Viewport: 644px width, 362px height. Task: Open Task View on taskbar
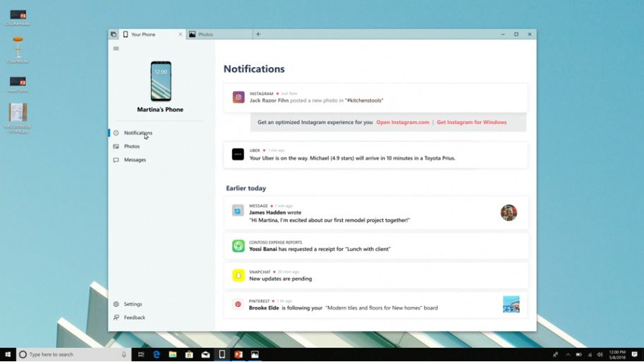coord(141,354)
